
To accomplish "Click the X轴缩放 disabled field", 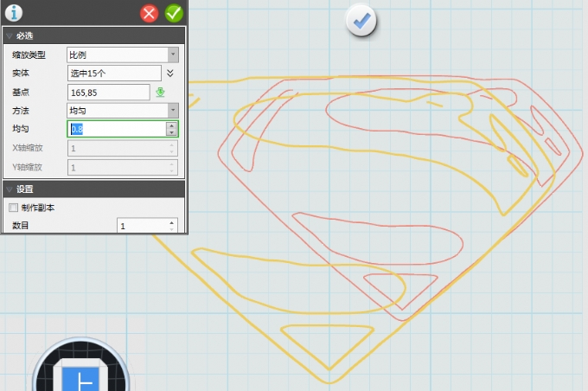I will coord(123,148).
